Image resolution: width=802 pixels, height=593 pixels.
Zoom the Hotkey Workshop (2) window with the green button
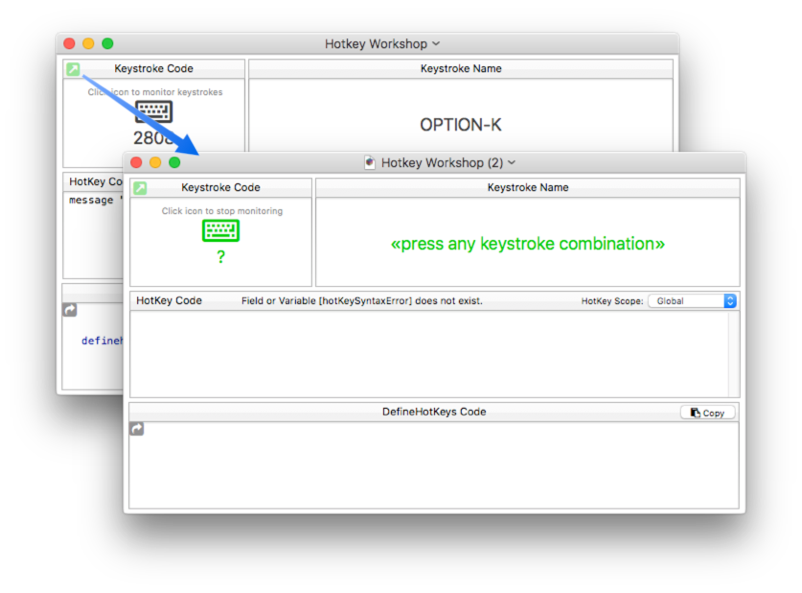pos(175,163)
